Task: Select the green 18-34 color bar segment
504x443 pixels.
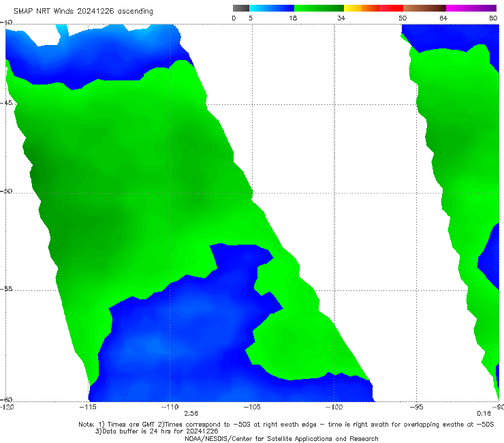Action: (x=319, y=8)
